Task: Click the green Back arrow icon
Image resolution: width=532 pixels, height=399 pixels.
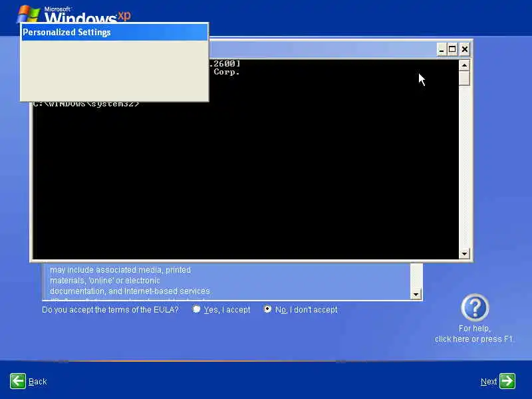Action: point(18,381)
